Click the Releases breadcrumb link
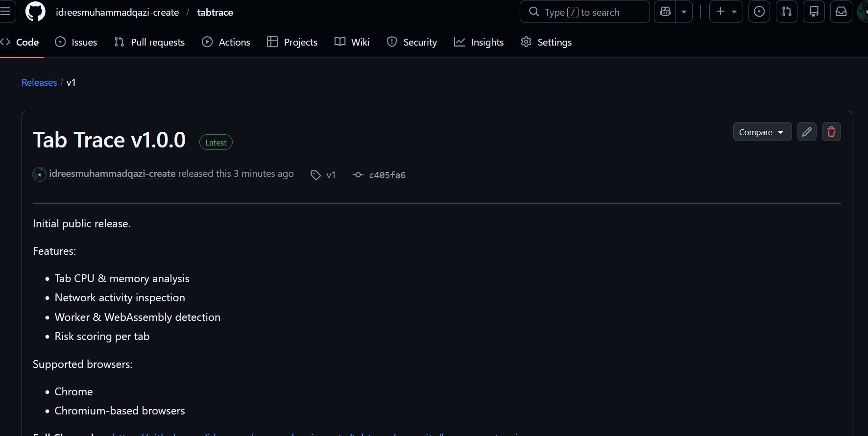 39,82
